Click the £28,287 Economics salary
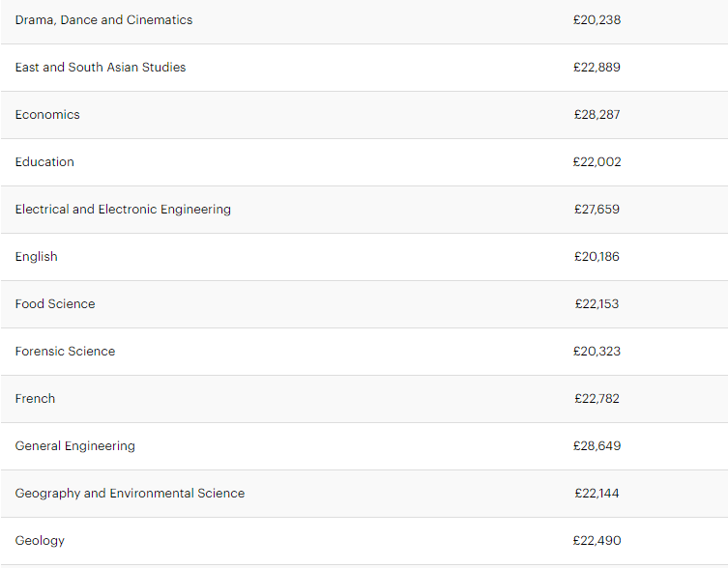This screenshot has height=568, width=728. pos(597,115)
